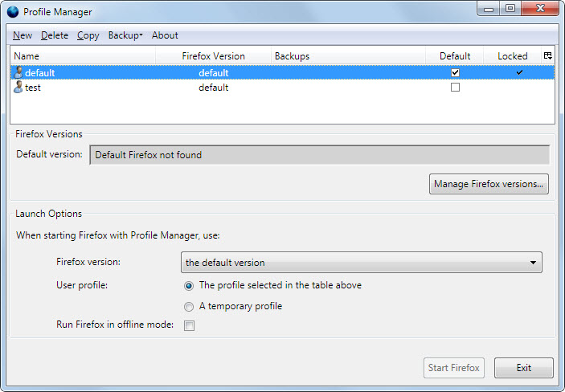
Task: Click the Locked checkmark for default profile
Action: tap(519, 72)
